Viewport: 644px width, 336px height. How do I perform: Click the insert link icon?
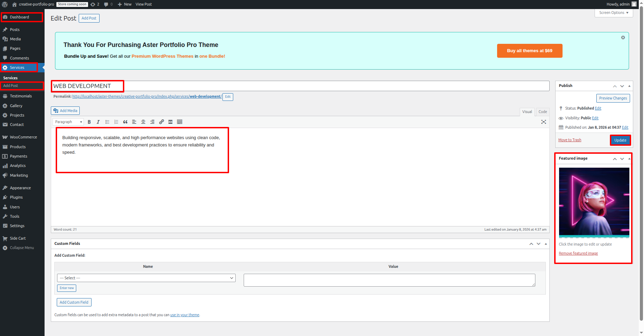pyautogui.click(x=162, y=122)
